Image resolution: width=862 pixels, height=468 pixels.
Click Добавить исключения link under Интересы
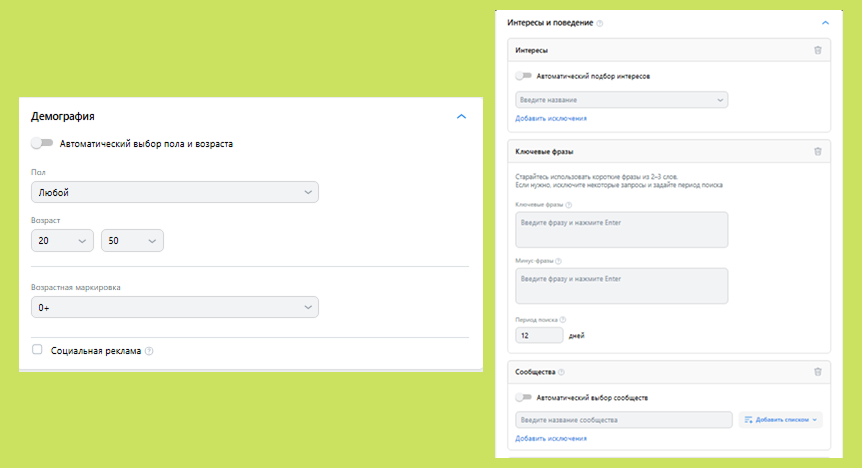[551, 118]
